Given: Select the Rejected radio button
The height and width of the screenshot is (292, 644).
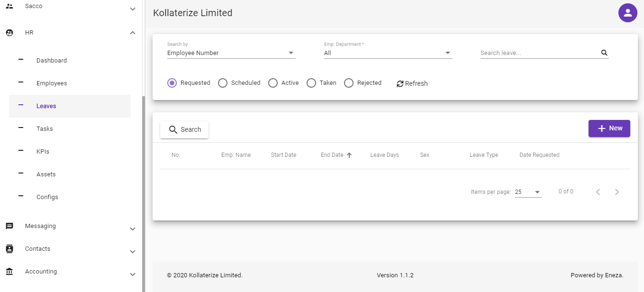Looking at the screenshot, I should (x=349, y=83).
